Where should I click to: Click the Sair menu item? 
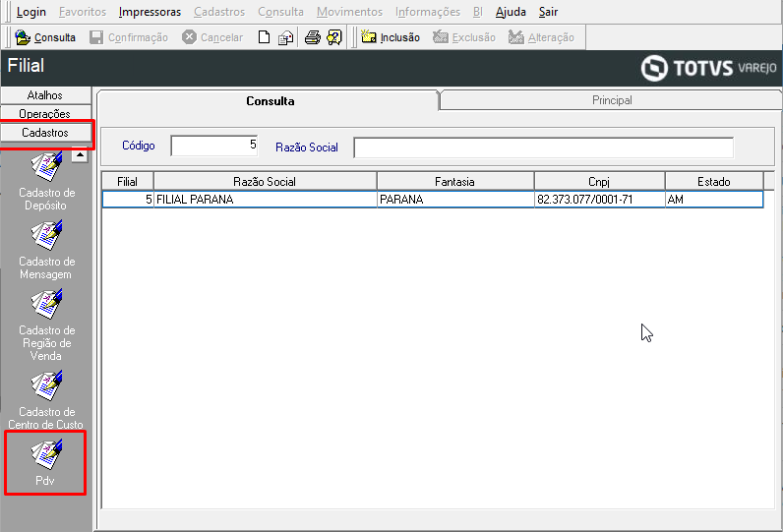(x=548, y=12)
